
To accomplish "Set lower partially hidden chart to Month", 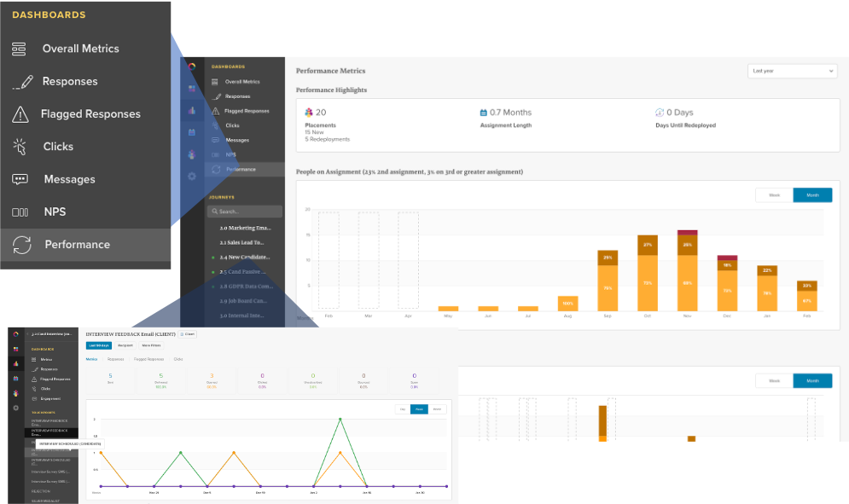I will point(812,380).
